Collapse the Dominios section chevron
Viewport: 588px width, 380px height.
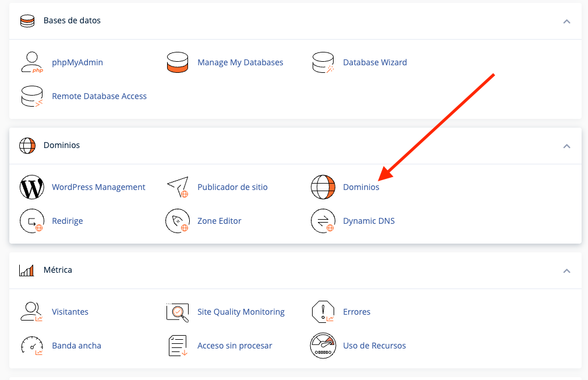[x=566, y=146]
